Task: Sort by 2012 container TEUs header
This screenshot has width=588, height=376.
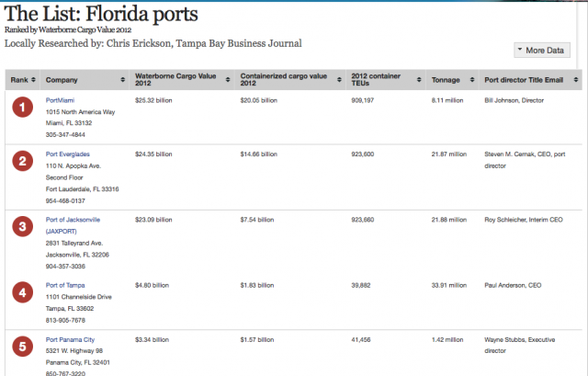Action: click(x=383, y=80)
